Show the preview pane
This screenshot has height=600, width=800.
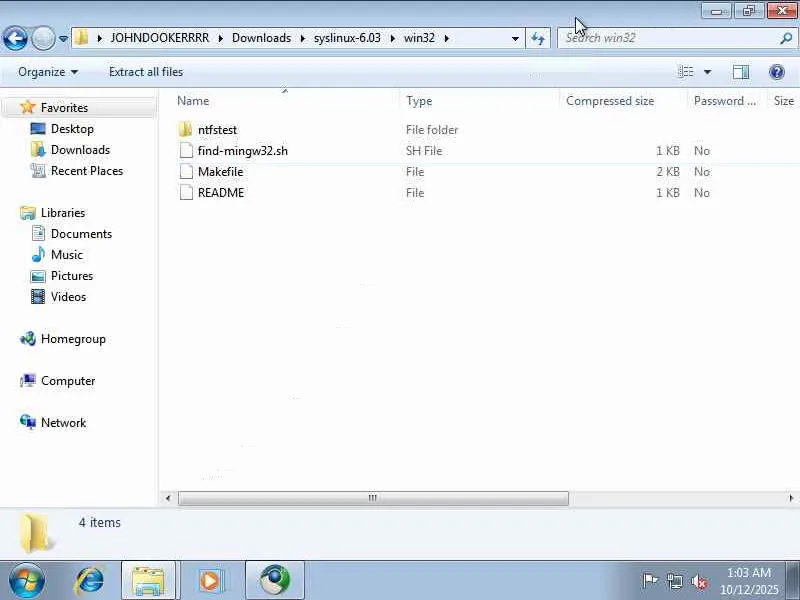741,72
